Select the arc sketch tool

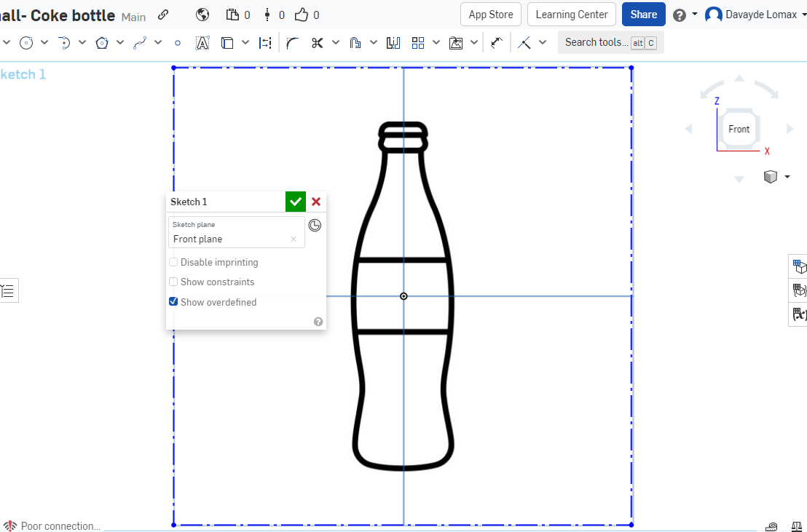pyautogui.click(x=64, y=43)
